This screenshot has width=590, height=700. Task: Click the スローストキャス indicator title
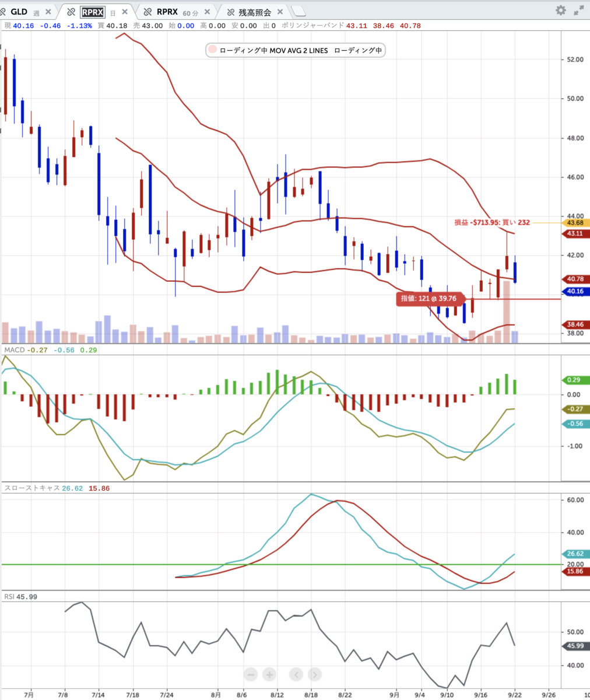[32, 488]
